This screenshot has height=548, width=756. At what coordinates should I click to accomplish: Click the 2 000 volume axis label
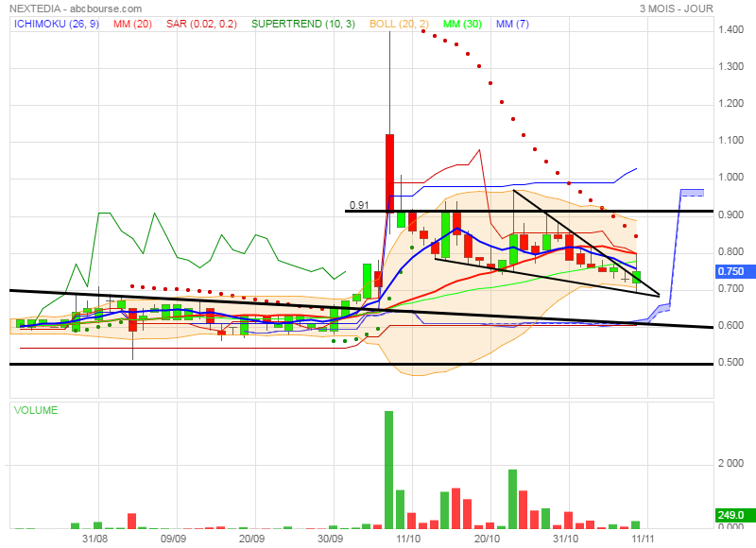pos(730,463)
